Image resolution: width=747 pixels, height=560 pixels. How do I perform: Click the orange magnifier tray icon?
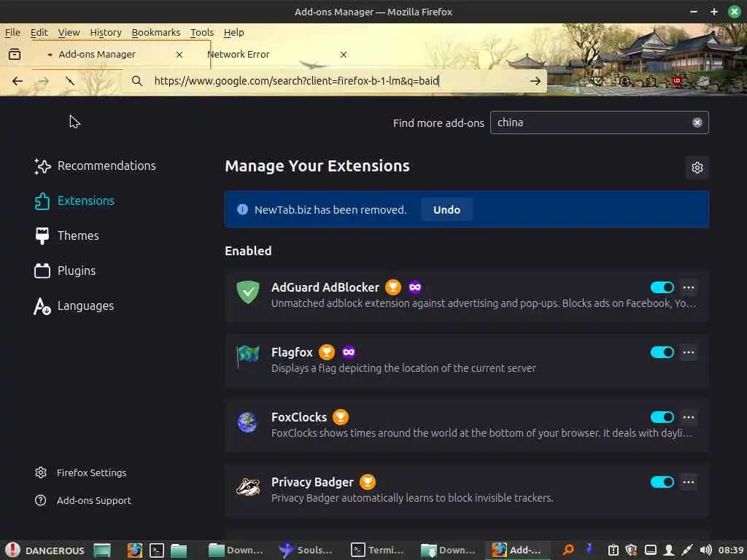[x=568, y=551]
